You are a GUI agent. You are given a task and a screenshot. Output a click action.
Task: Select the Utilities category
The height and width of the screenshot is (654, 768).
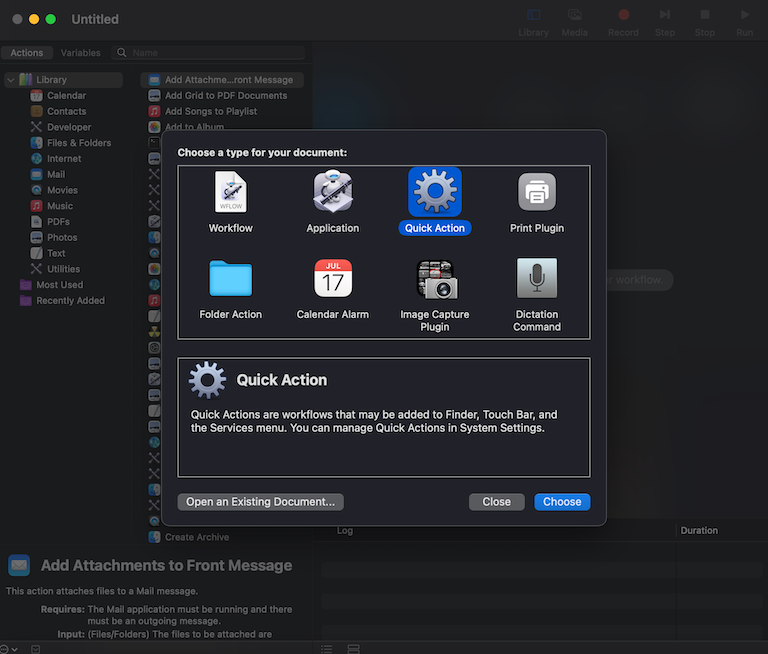pos(63,269)
